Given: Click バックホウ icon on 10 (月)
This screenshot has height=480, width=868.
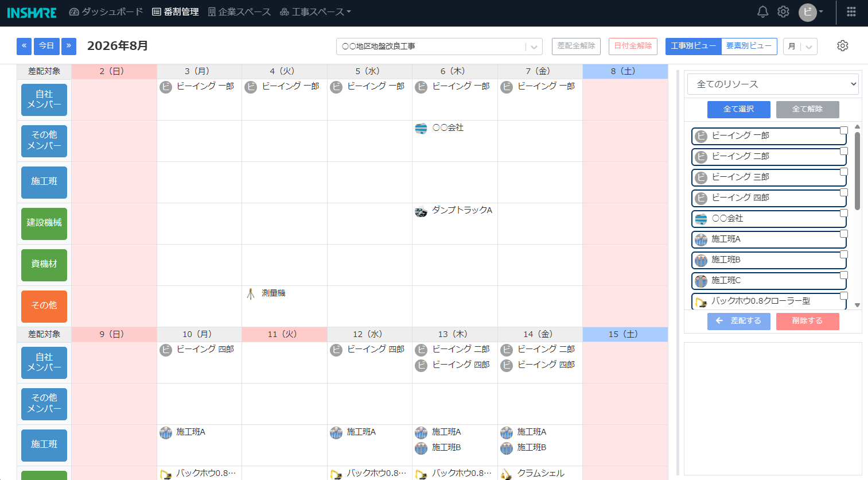Looking at the screenshot, I should click(x=166, y=474).
